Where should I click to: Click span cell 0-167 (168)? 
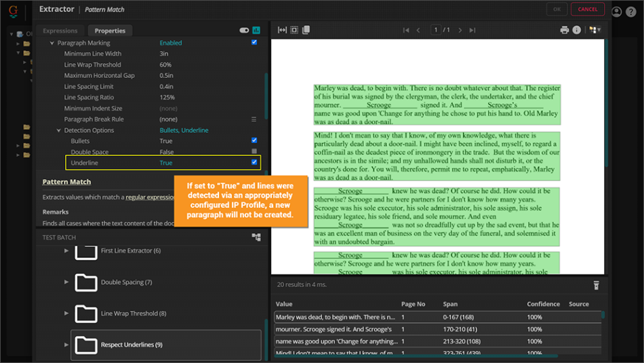tap(458, 317)
